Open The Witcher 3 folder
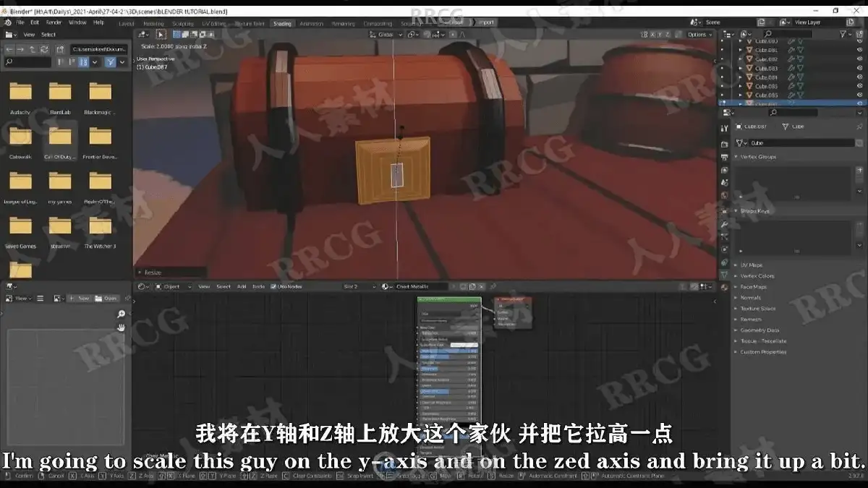The height and width of the screenshot is (488, 868). [100, 231]
